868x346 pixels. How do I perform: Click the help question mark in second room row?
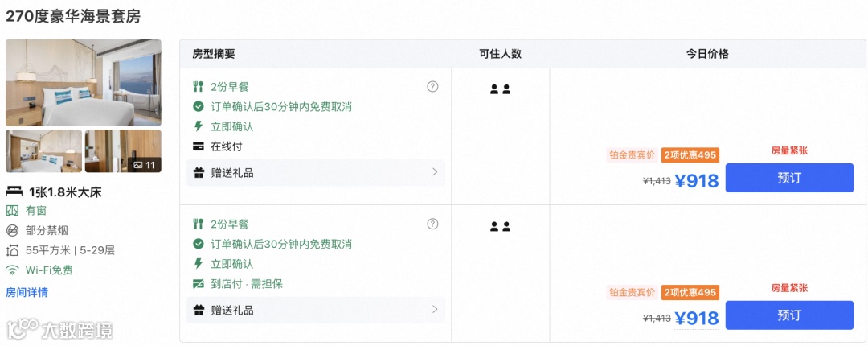[x=432, y=224]
